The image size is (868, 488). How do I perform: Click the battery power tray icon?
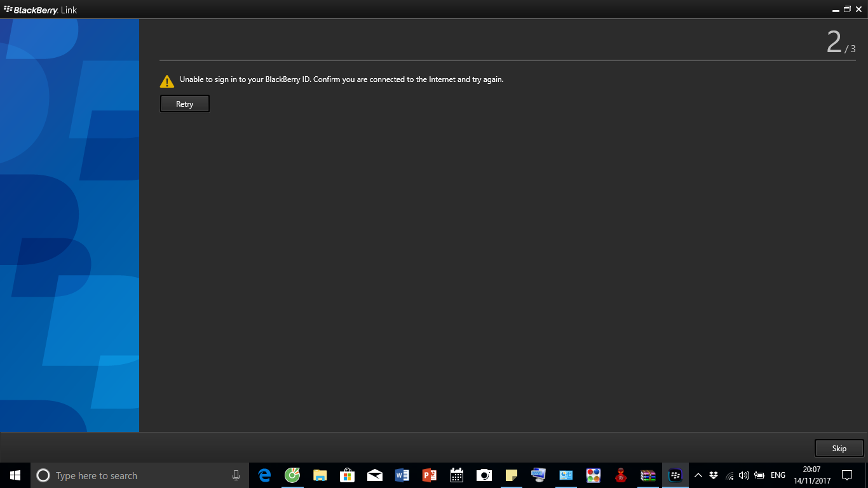coord(759,475)
